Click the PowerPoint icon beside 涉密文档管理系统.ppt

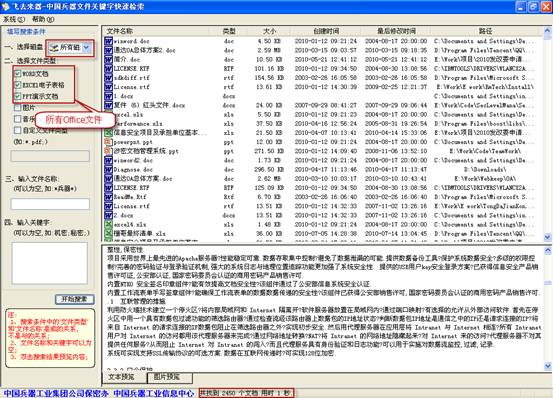click(108, 151)
